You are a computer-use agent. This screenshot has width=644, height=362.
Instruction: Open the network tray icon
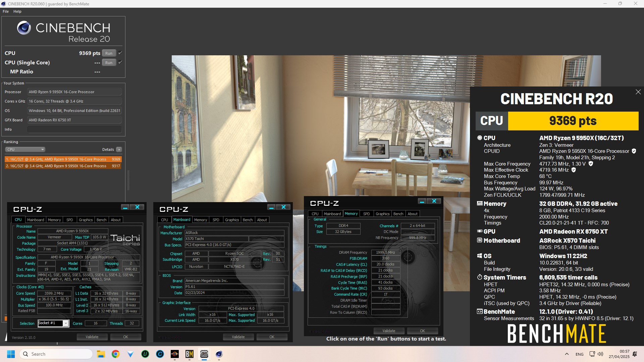pyautogui.click(x=592, y=354)
